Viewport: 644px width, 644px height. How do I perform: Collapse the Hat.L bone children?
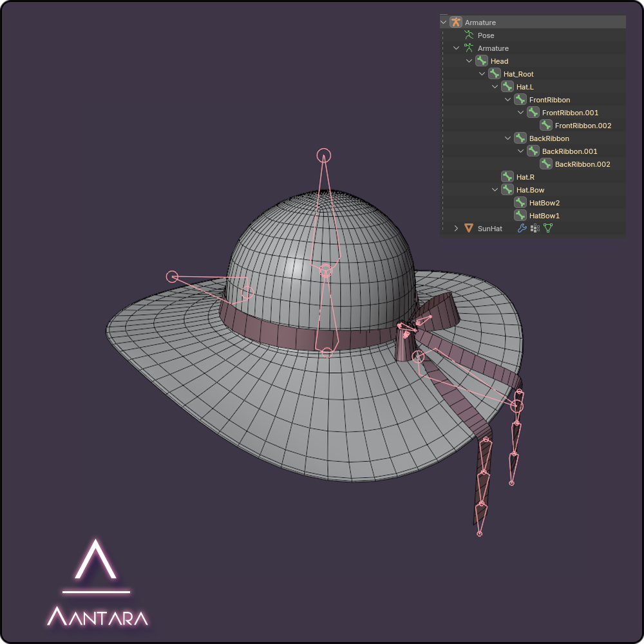tap(495, 87)
